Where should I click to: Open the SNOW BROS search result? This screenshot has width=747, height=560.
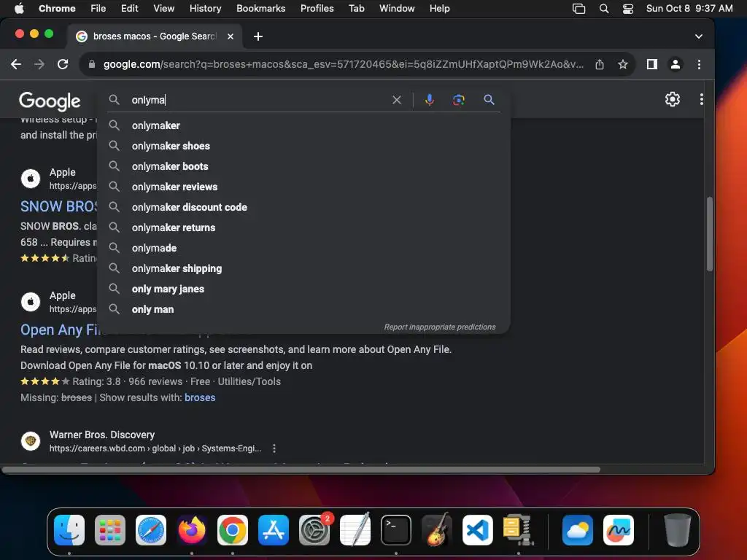58,206
